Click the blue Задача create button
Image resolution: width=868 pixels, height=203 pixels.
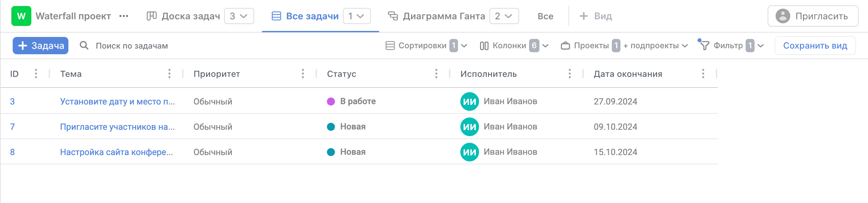[40, 45]
